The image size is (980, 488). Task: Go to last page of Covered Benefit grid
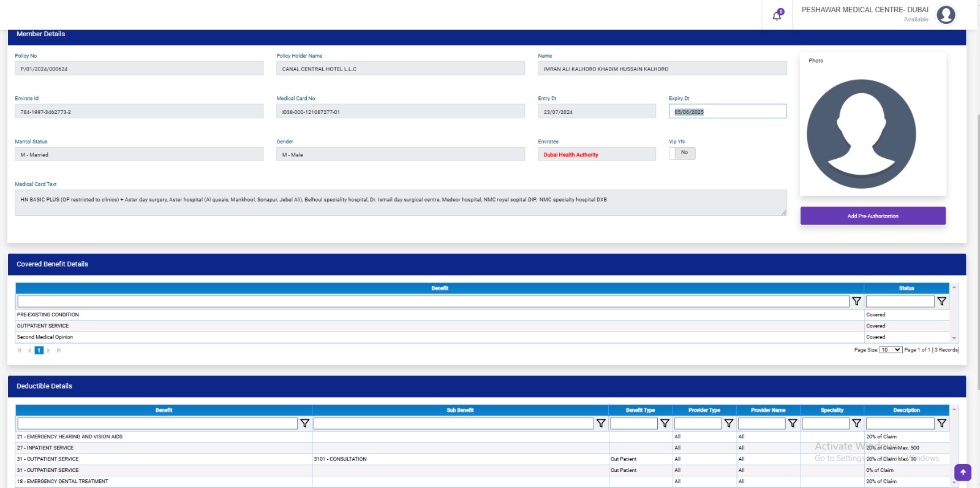(59, 351)
